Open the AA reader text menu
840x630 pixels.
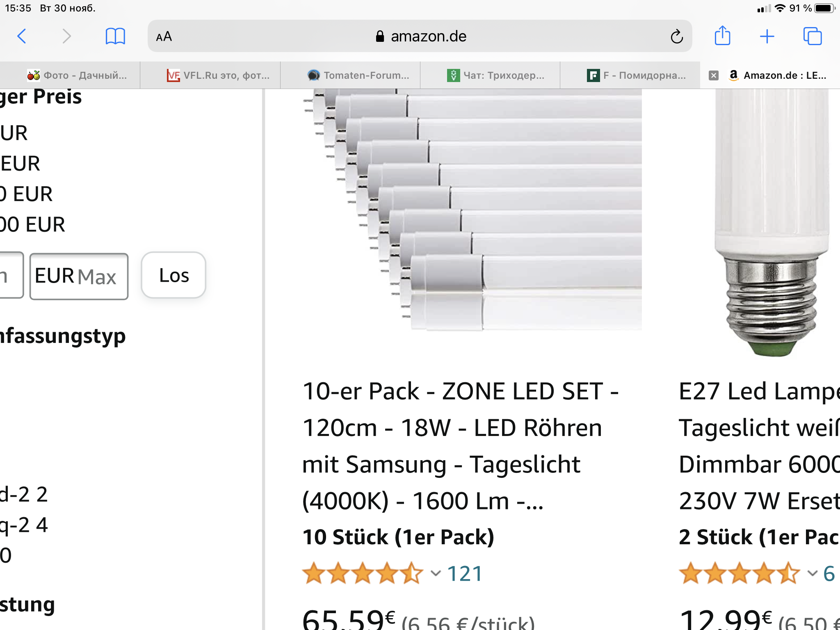tap(164, 37)
